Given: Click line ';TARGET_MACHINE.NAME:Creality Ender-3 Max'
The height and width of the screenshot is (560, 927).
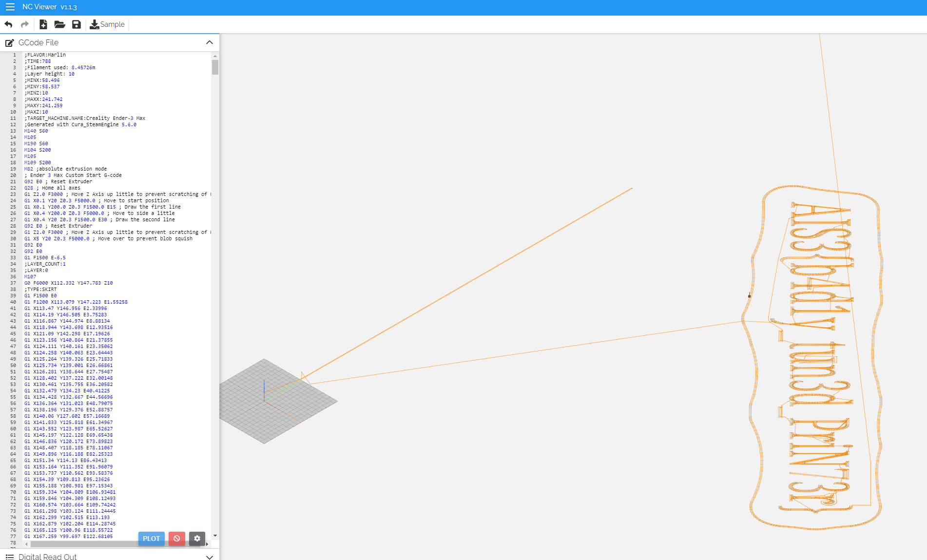Looking at the screenshot, I should [x=85, y=118].
